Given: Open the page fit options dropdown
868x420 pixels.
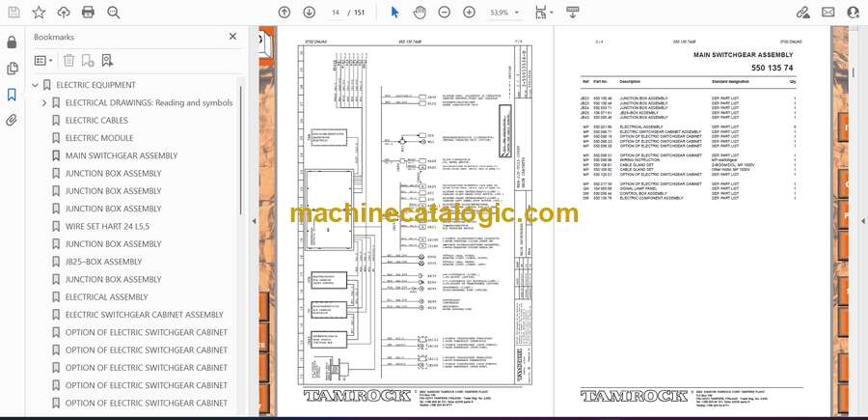Looking at the screenshot, I should [x=544, y=13].
